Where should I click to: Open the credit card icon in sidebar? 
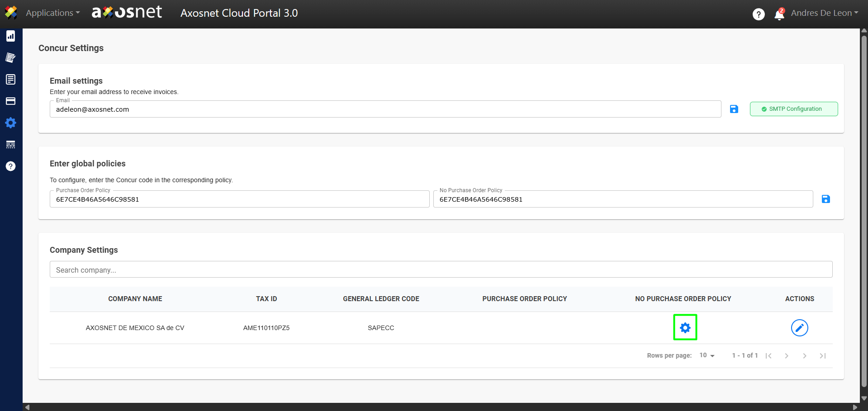pos(11,101)
